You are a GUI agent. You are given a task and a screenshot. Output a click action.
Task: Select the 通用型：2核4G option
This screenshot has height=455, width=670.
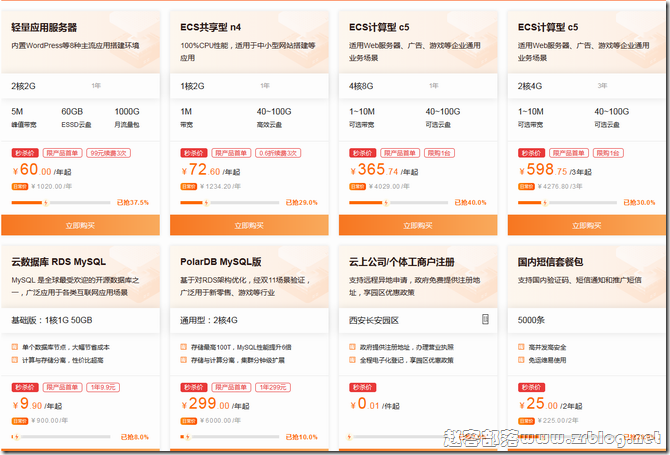249,320
